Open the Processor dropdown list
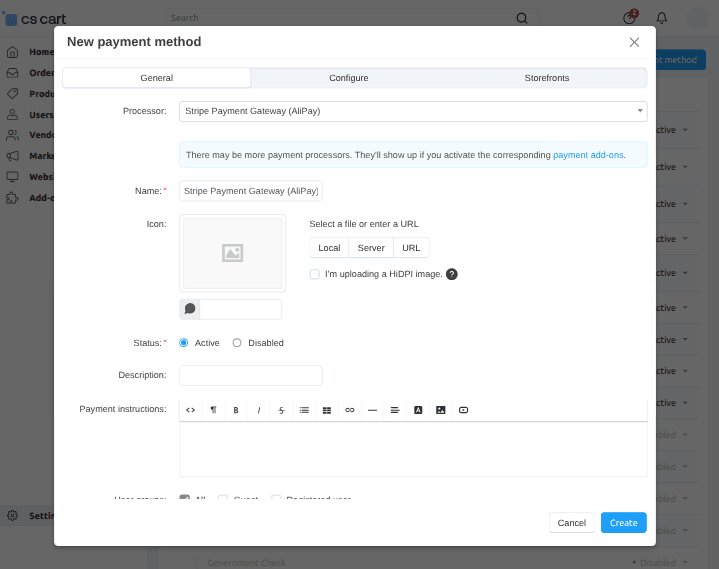719x569 pixels. click(x=413, y=111)
